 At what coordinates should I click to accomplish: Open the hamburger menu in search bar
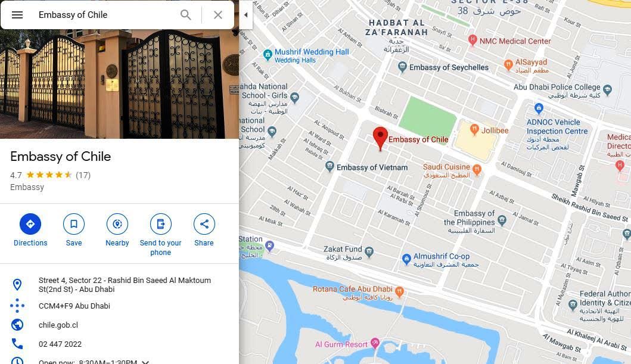17,15
